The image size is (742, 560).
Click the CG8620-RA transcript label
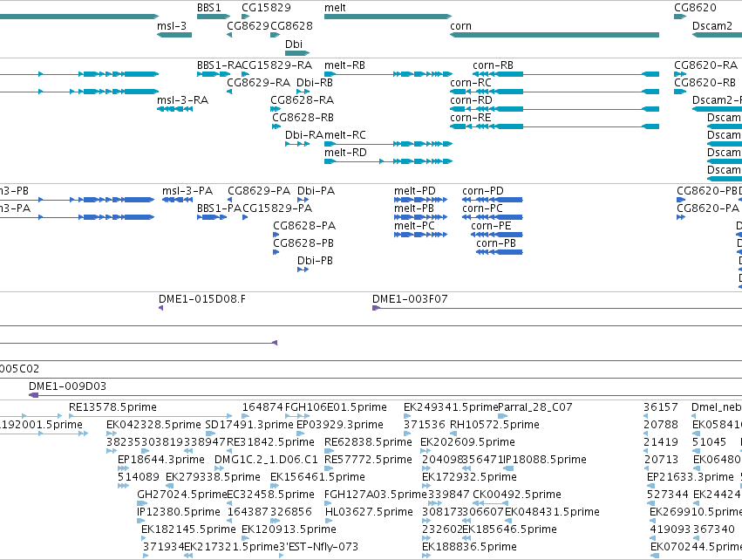(705, 65)
